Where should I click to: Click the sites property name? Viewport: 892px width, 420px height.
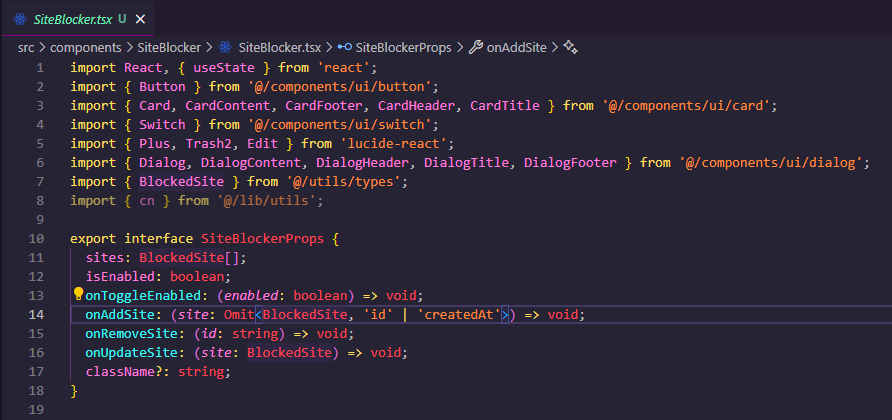click(105, 258)
